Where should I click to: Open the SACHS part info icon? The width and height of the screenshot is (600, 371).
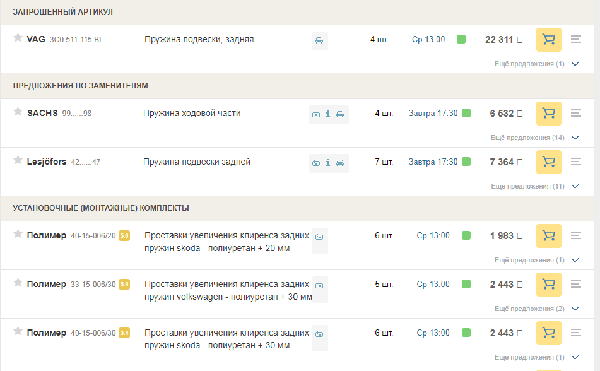tap(328, 114)
